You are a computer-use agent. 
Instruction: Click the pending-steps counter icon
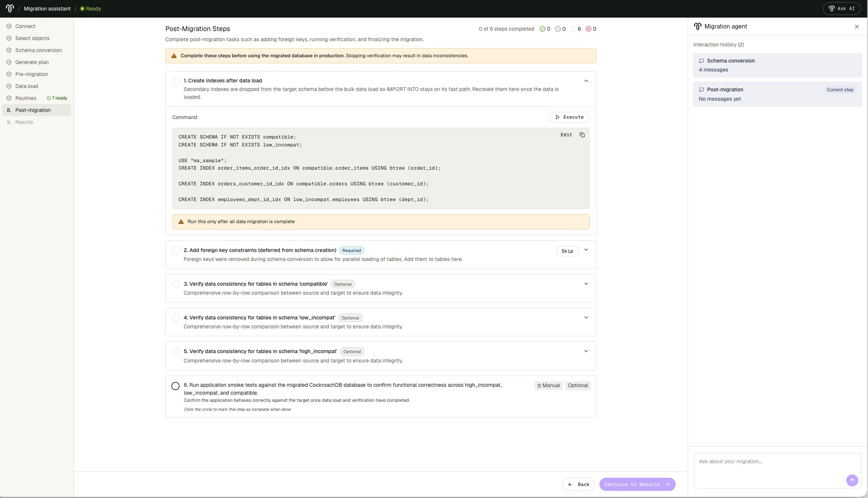tap(573, 29)
